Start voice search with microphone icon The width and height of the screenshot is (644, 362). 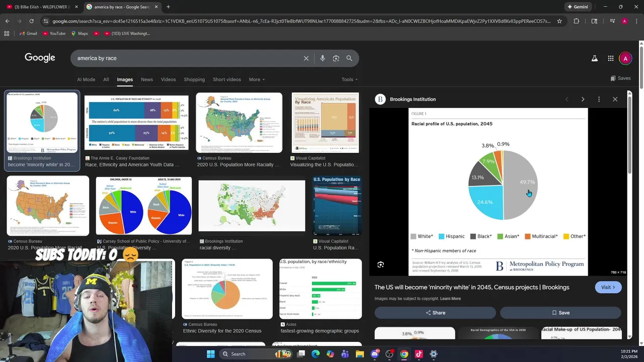pos(323,58)
